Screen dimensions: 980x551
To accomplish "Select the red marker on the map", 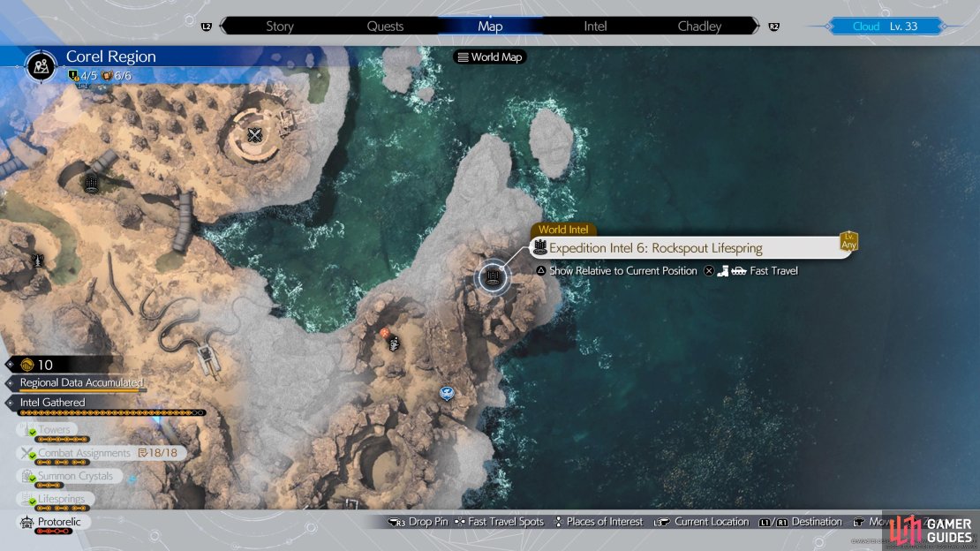I will tap(385, 333).
